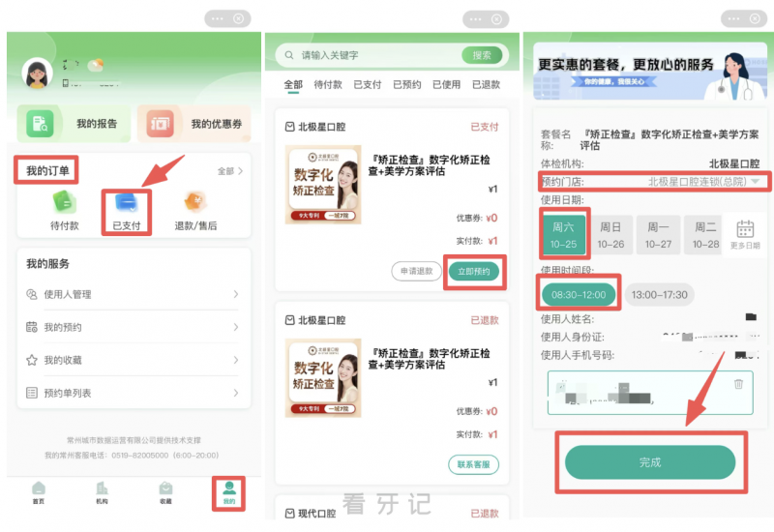
Task: Select date 周二 10-28
Action: (705, 235)
